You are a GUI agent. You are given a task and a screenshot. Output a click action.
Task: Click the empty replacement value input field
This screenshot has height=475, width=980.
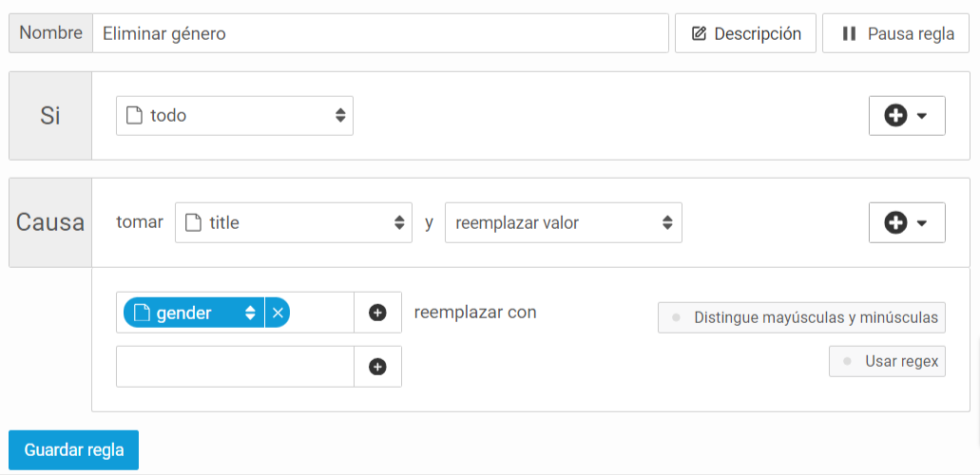point(235,367)
